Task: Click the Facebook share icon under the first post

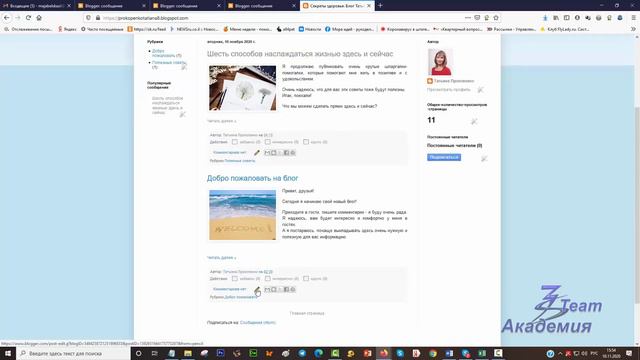Action: 286,153
